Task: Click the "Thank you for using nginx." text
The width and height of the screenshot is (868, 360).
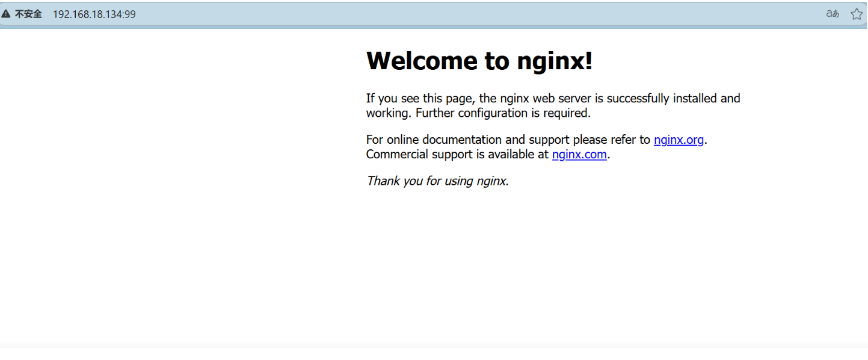Action: click(x=437, y=181)
